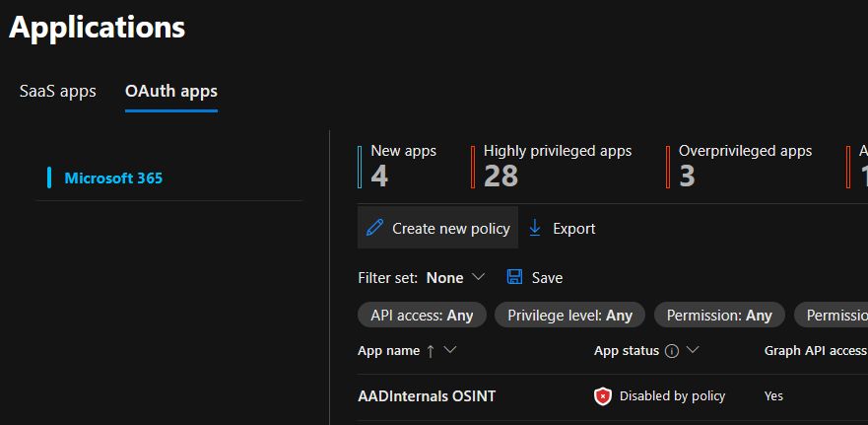Click the Graph API access column header
Viewport: 868px width, 425px height.
point(815,351)
